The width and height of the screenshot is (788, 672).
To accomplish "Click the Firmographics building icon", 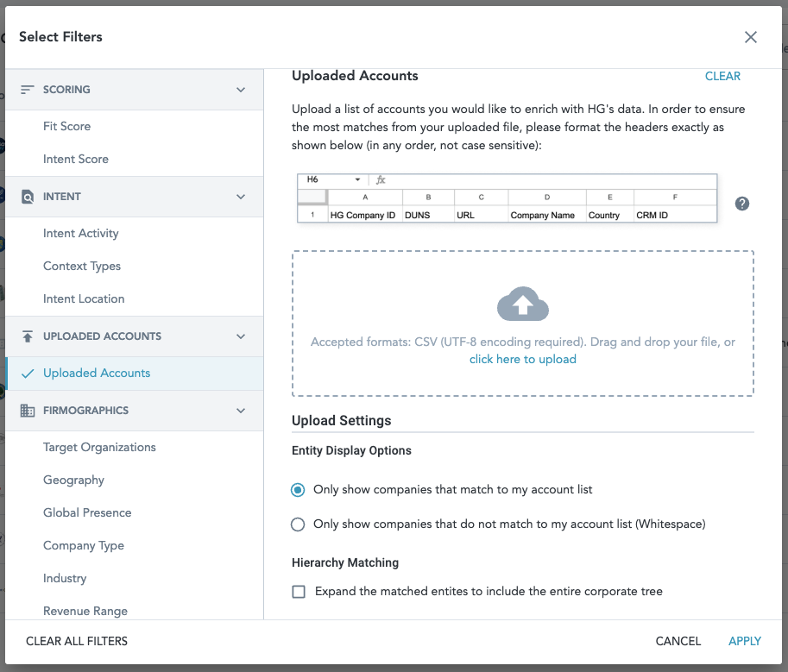I will pyautogui.click(x=28, y=411).
